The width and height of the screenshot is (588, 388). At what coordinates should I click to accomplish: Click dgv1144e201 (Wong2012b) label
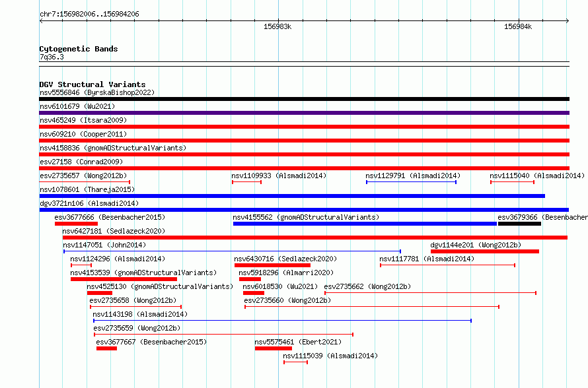[x=476, y=245]
